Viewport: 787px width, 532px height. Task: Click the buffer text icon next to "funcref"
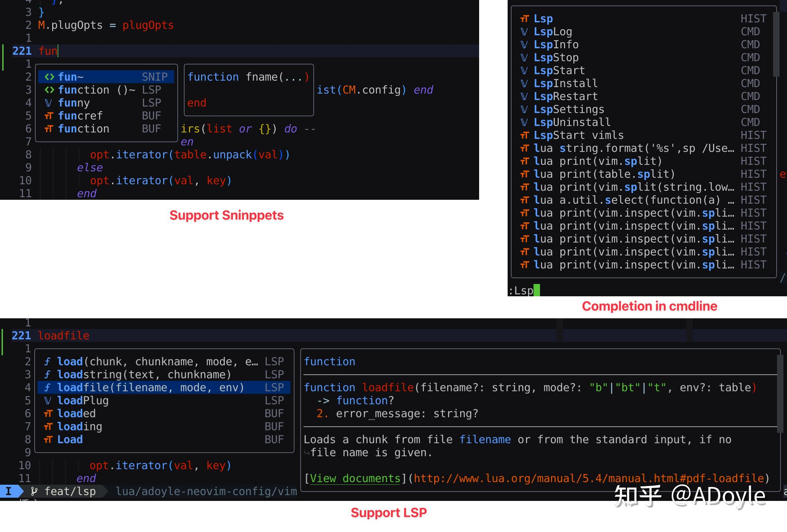click(49, 116)
